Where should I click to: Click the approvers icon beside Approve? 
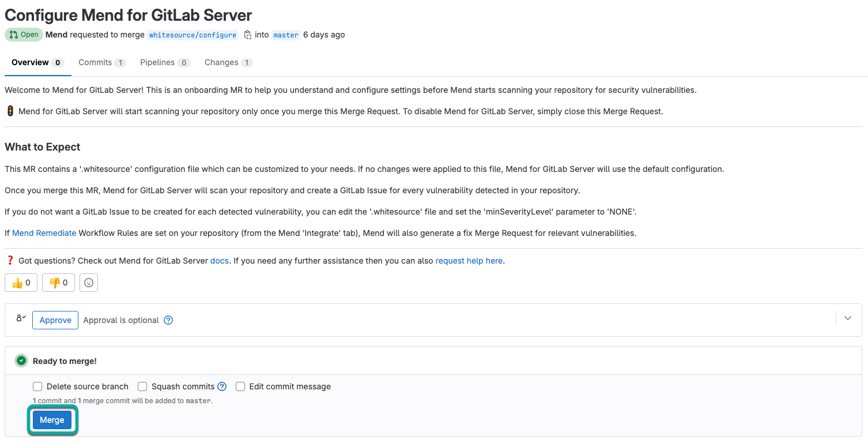(21, 318)
